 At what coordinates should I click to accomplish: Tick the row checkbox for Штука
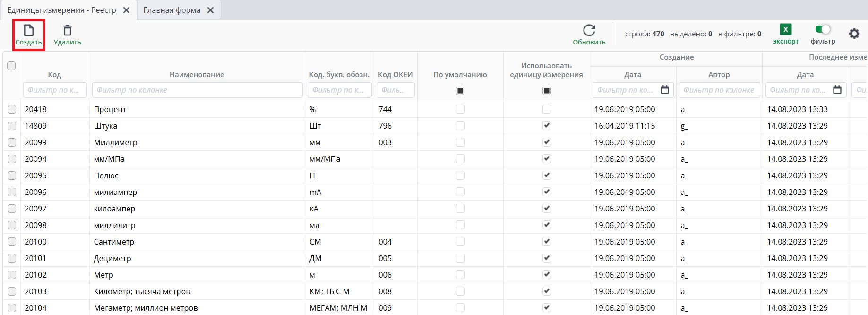(12, 126)
